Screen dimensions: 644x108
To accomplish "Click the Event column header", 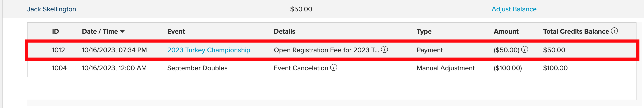I will pos(176,31).
